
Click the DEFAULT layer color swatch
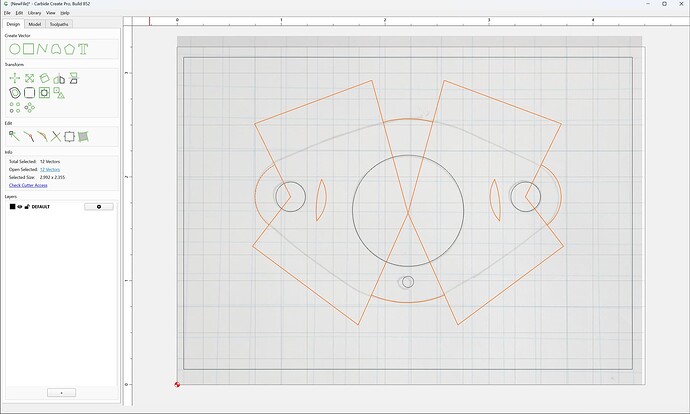coord(12,207)
